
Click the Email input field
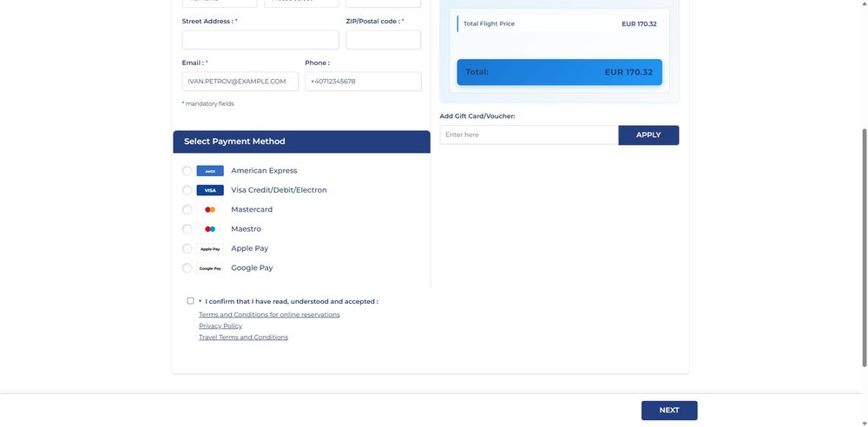point(240,82)
